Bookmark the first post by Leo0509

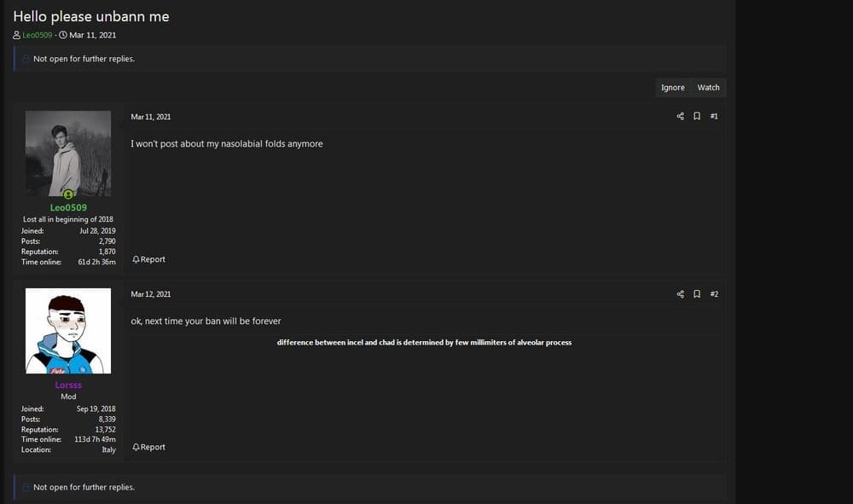(x=697, y=116)
